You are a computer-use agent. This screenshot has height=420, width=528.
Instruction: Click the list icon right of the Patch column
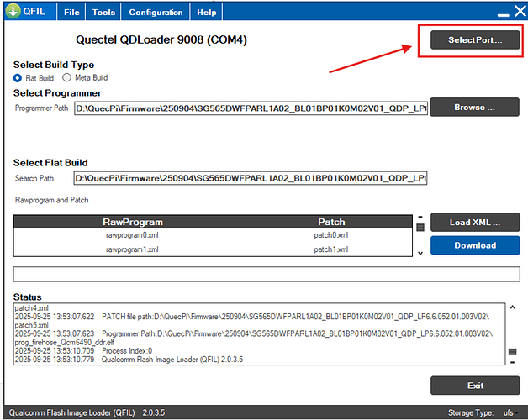pos(420,228)
